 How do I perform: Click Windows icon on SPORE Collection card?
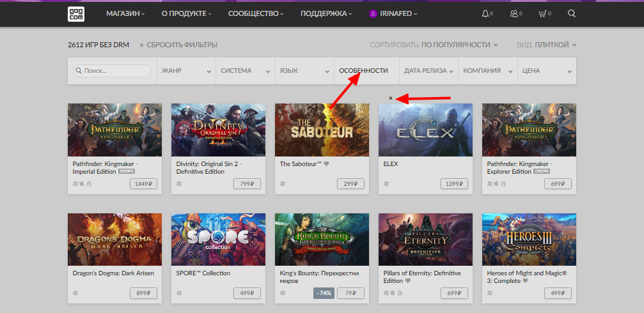pos(178,293)
